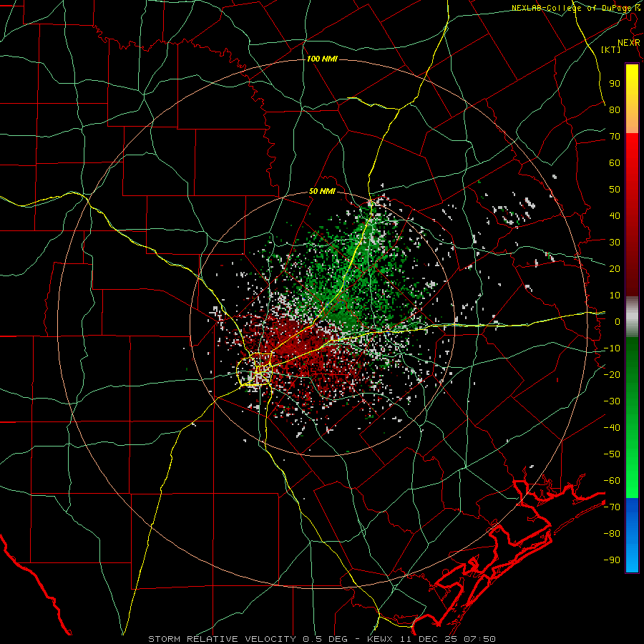Click the NEXLAB-College of DuPage title text
The image size is (644, 644).
coord(575,8)
